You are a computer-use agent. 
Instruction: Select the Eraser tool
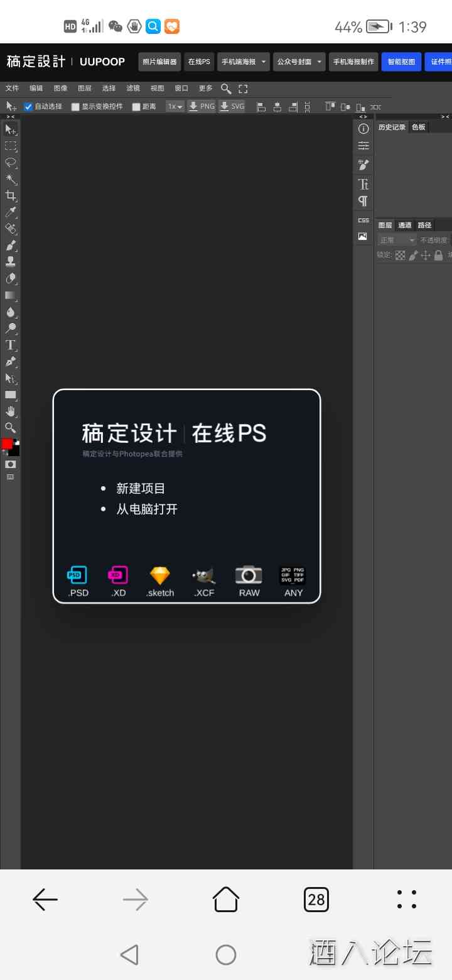[10, 278]
